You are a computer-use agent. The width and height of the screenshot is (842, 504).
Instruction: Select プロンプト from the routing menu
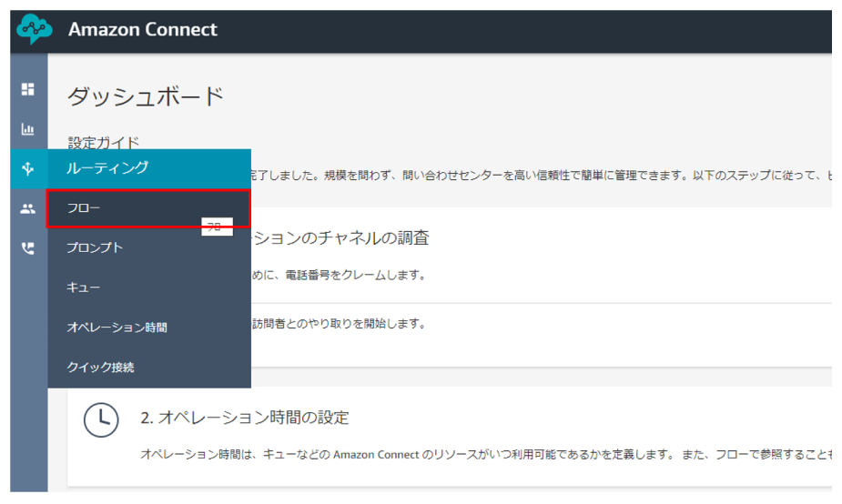click(149, 247)
